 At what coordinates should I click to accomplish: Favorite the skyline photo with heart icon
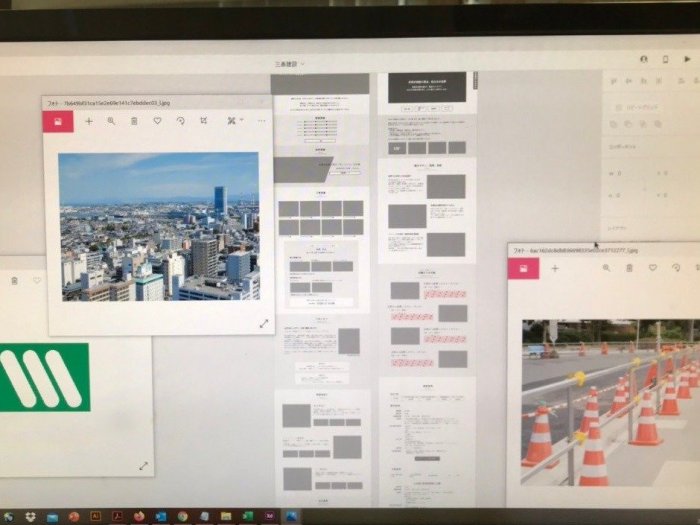pyautogui.click(x=157, y=121)
